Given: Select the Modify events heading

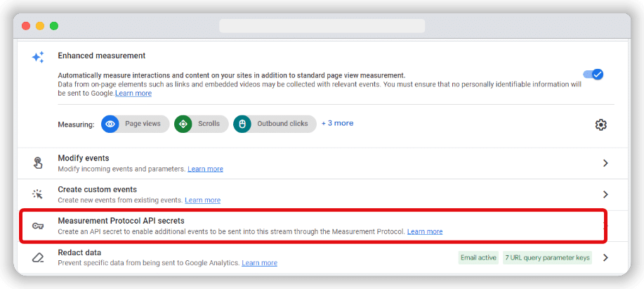Looking at the screenshot, I should pos(84,158).
